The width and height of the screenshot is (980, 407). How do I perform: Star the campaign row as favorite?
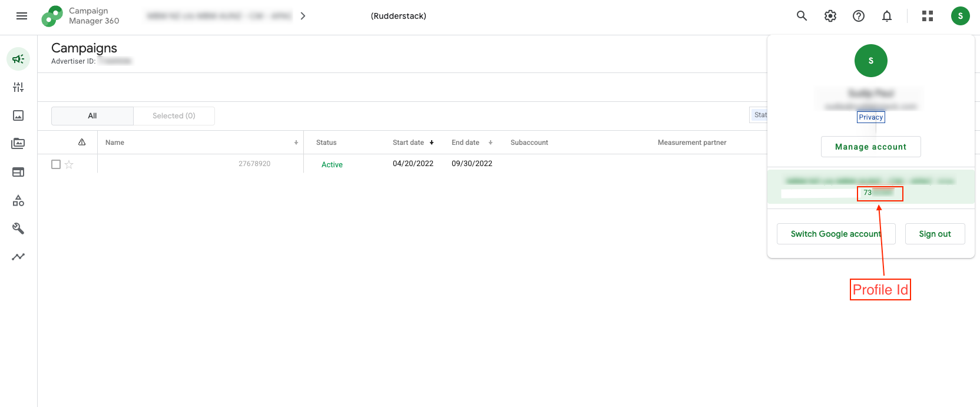[x=69, y=164]
